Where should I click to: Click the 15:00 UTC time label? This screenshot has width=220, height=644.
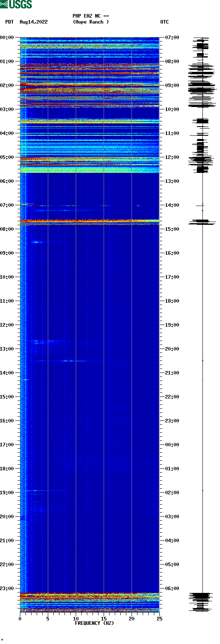172,229
